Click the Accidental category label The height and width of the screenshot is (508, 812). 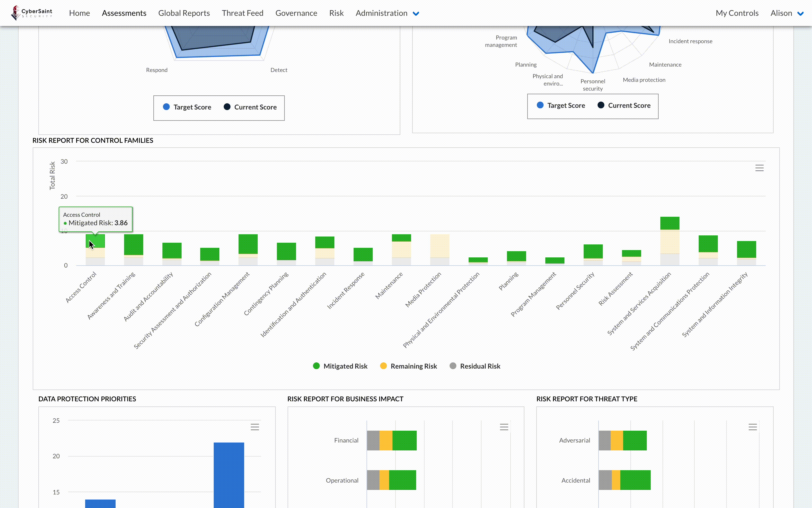(x=576, y=480)
